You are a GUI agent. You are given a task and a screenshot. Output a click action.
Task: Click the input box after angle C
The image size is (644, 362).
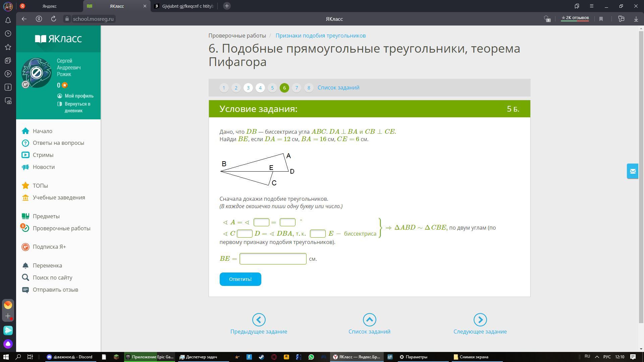(245, 234)
